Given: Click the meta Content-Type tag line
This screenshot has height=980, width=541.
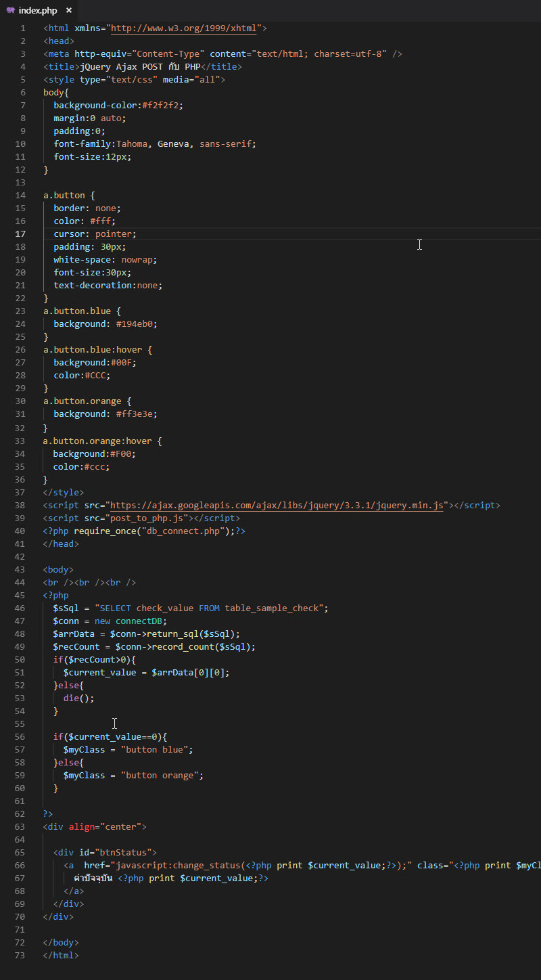Looking at the screenshot, I should (x=222, y=54).
